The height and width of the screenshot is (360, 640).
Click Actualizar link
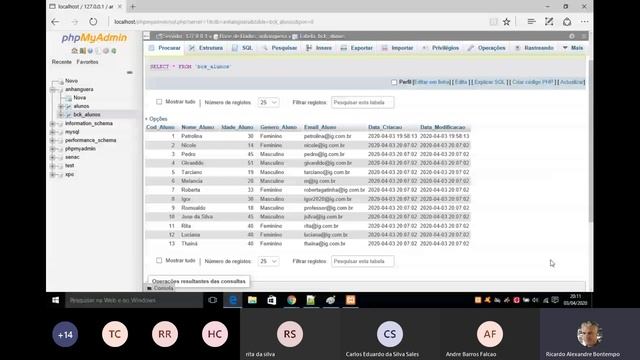pos(571,82)
